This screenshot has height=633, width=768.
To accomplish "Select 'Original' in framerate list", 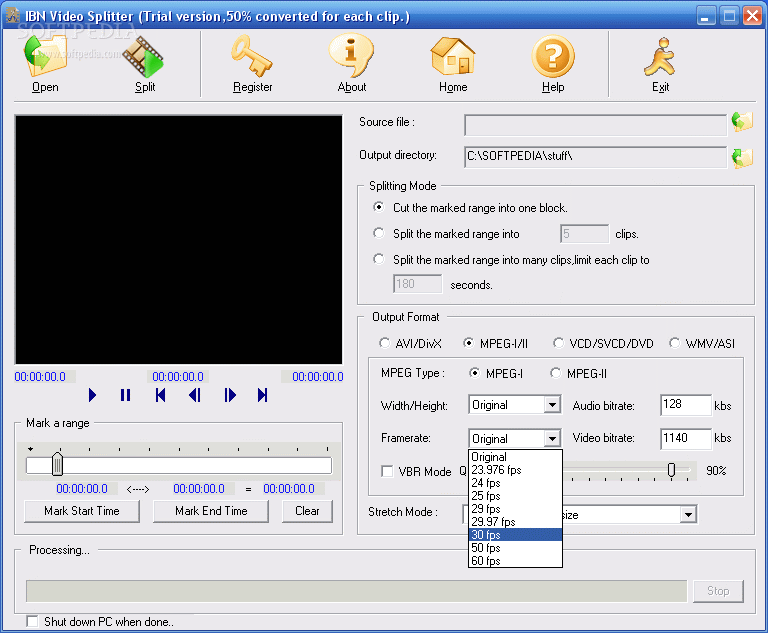I will click(x=515, y=457).
